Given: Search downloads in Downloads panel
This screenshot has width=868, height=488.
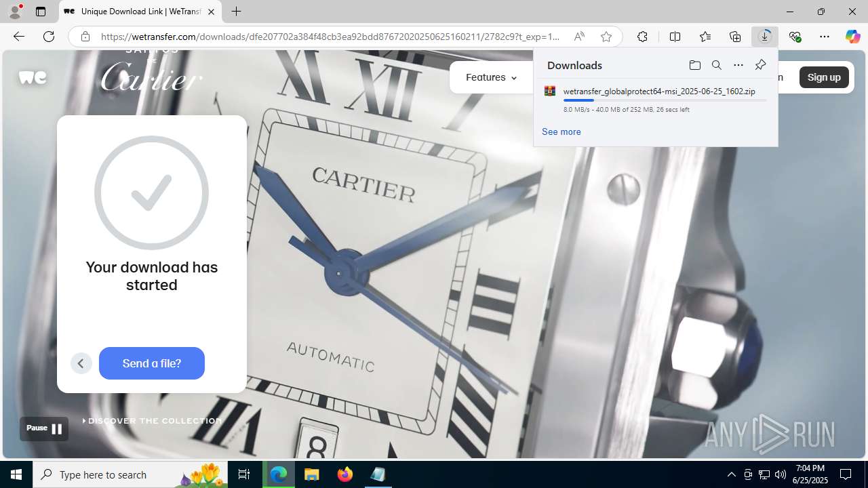Looking at the screenshot, I should point(716,65).
